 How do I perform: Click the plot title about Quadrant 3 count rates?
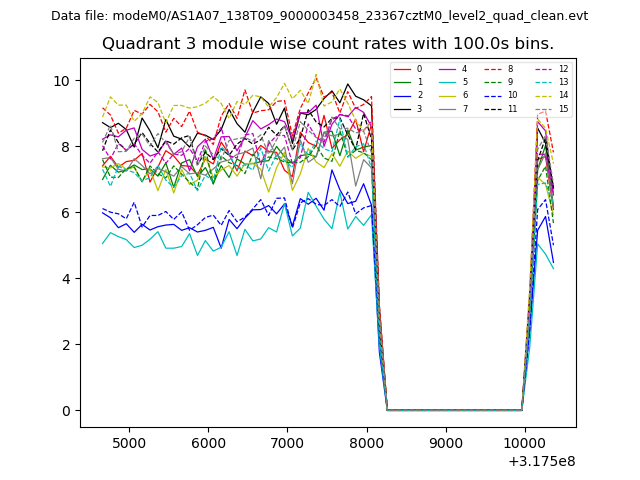pyautogui.click(x=328, y=44)
